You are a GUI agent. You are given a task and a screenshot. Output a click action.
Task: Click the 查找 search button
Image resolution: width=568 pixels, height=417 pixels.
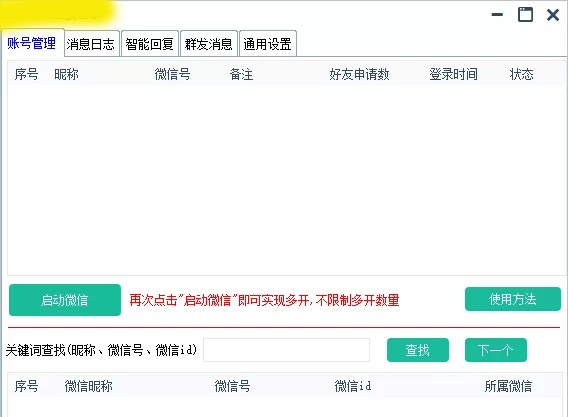pyautogui.click(x=418, y=350)
